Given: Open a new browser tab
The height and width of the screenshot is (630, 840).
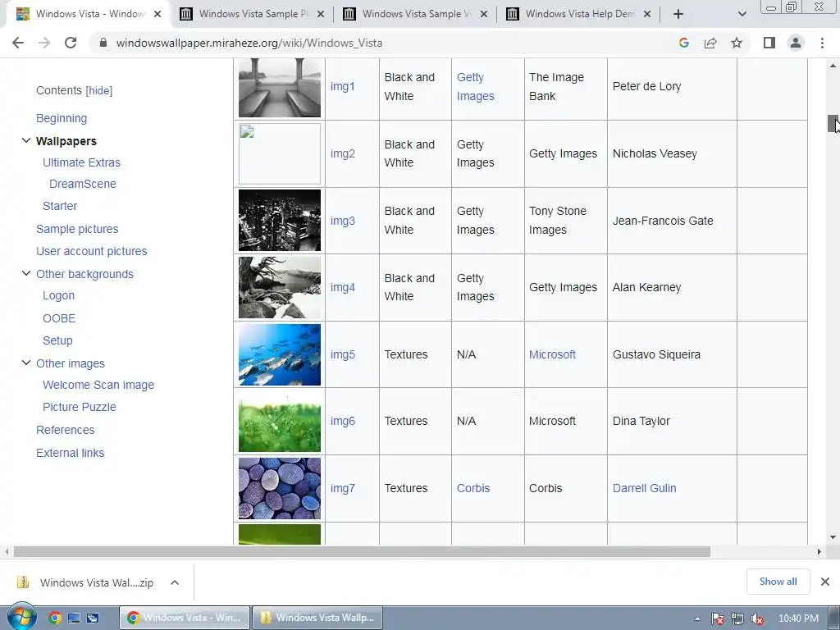Looking at the screenshot, I should coord(678,14).
